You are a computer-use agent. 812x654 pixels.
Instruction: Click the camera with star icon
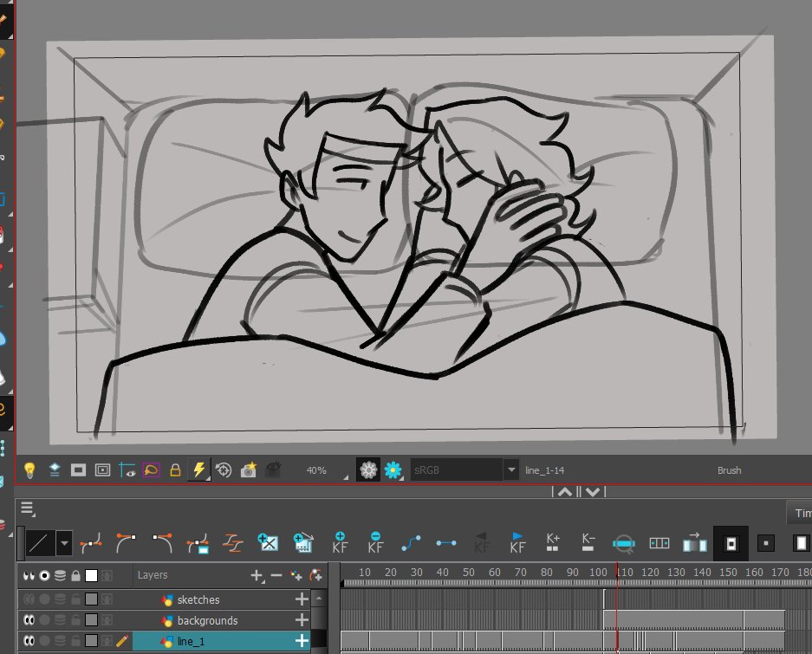(x=249, y=469)
